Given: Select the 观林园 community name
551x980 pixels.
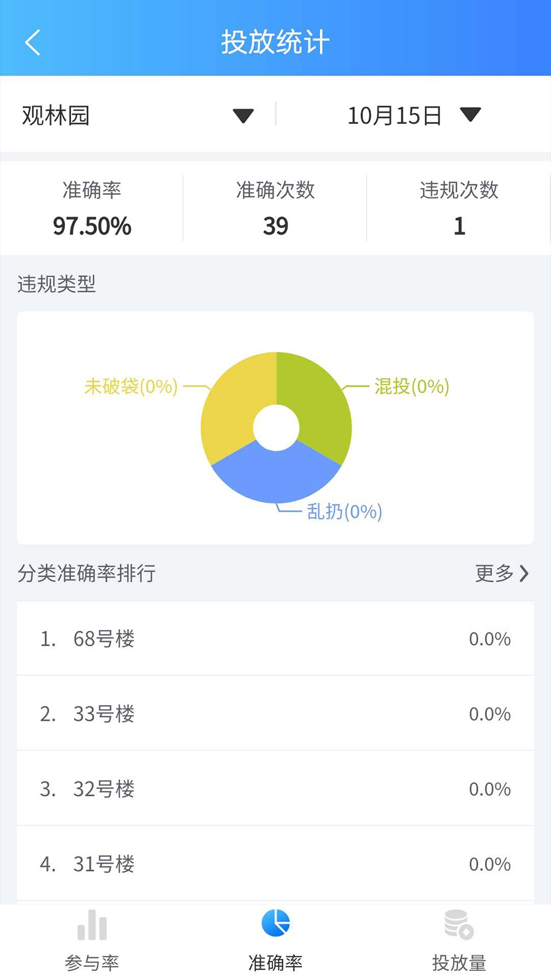Looking at the screenshot, I should click(56, 115).
